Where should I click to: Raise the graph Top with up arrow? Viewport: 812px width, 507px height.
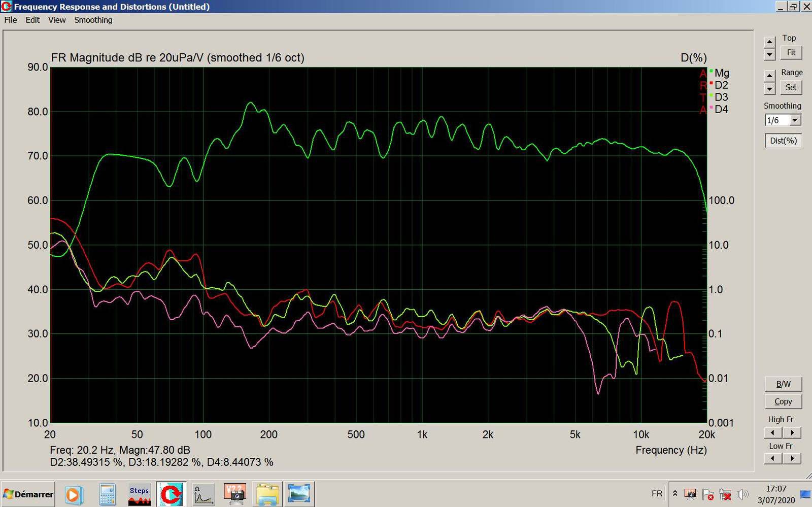770,42
